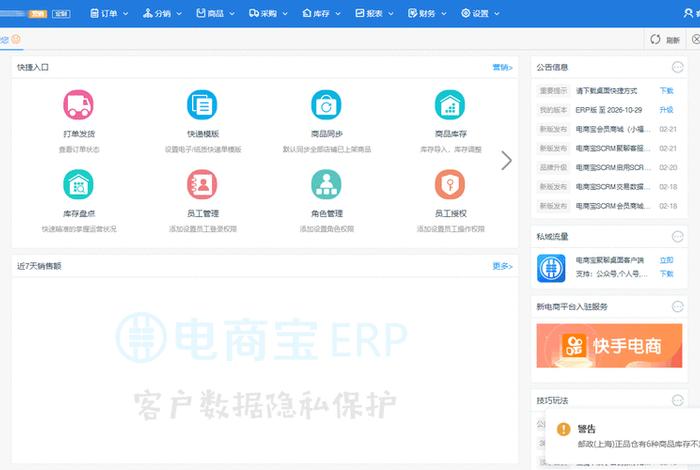
Task: Open the 订单 menu
Action: coord(109,13)
